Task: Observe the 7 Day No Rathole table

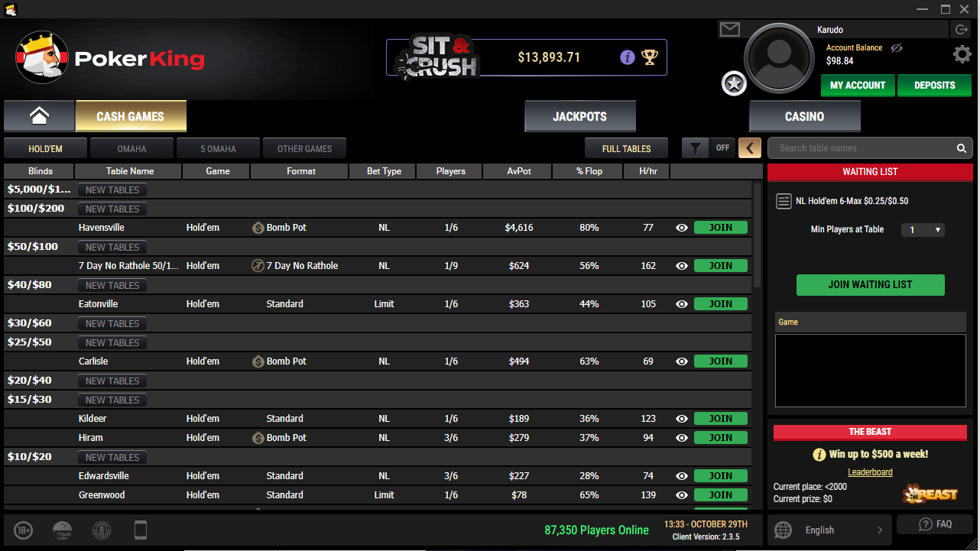Action: [682, 266]
